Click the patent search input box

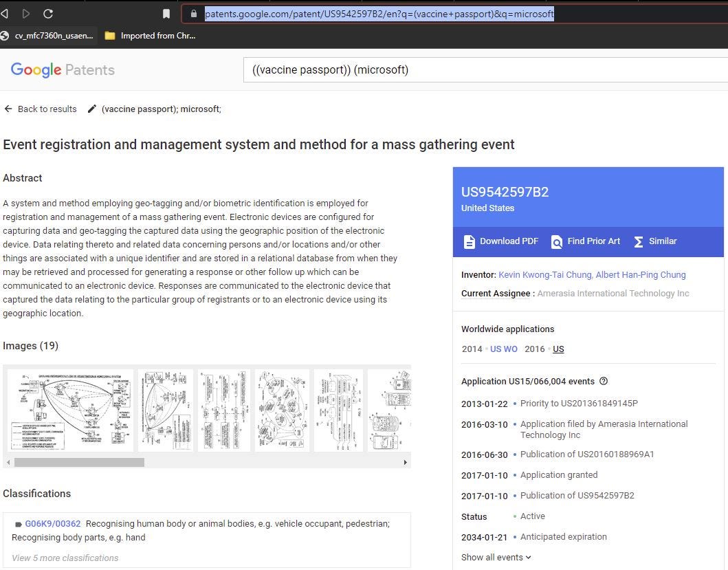pos(485,69)
